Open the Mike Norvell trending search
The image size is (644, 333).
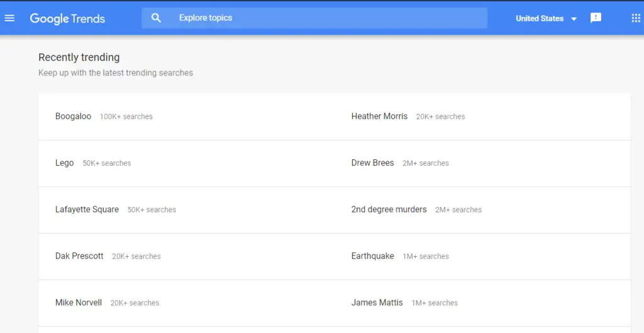pyautogui.click(x=79, y=303)
